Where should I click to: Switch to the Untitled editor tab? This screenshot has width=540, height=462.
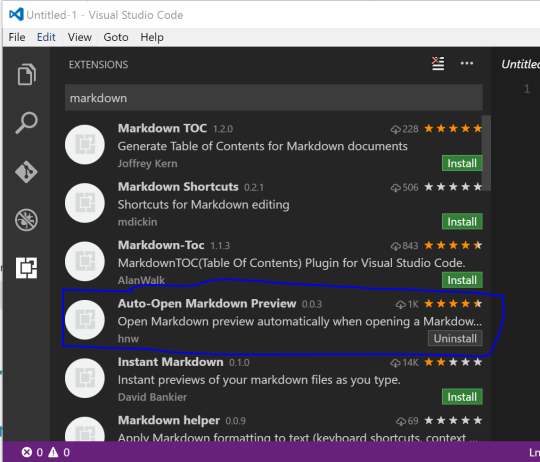point(520,64)
